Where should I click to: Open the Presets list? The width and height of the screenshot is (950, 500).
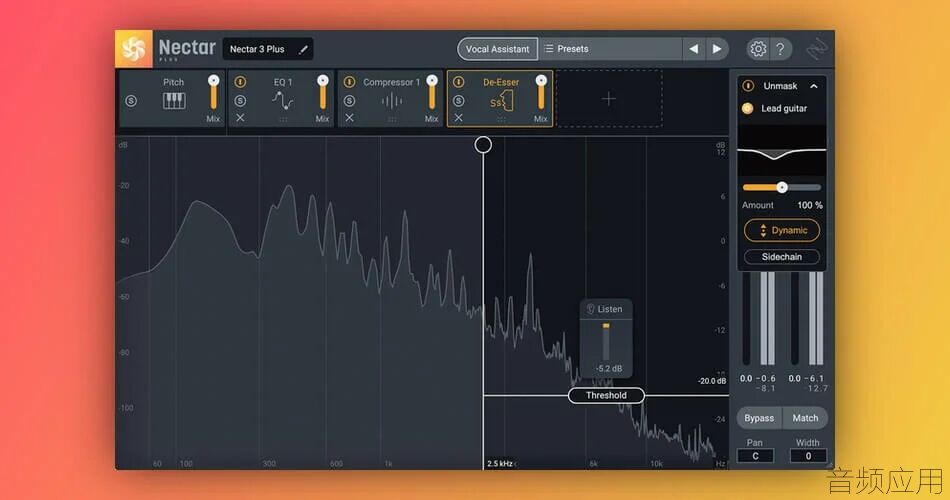(x=610, y=48)
